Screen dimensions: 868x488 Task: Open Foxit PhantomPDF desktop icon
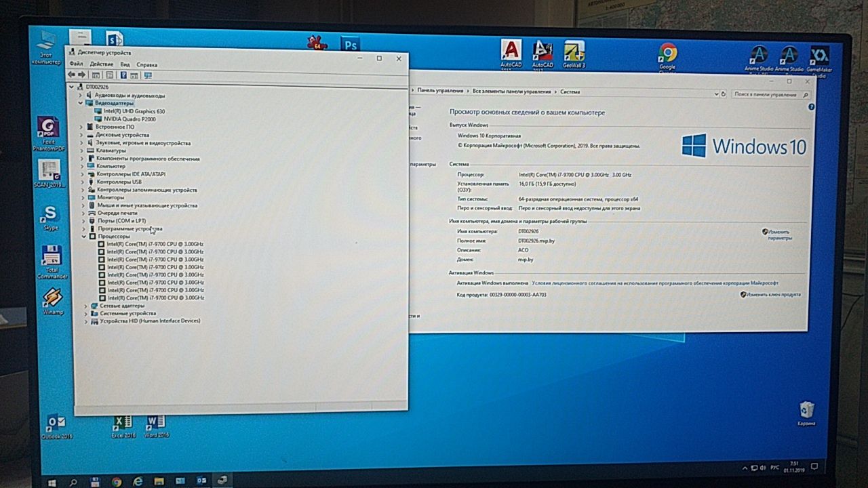tap(47, 134)
